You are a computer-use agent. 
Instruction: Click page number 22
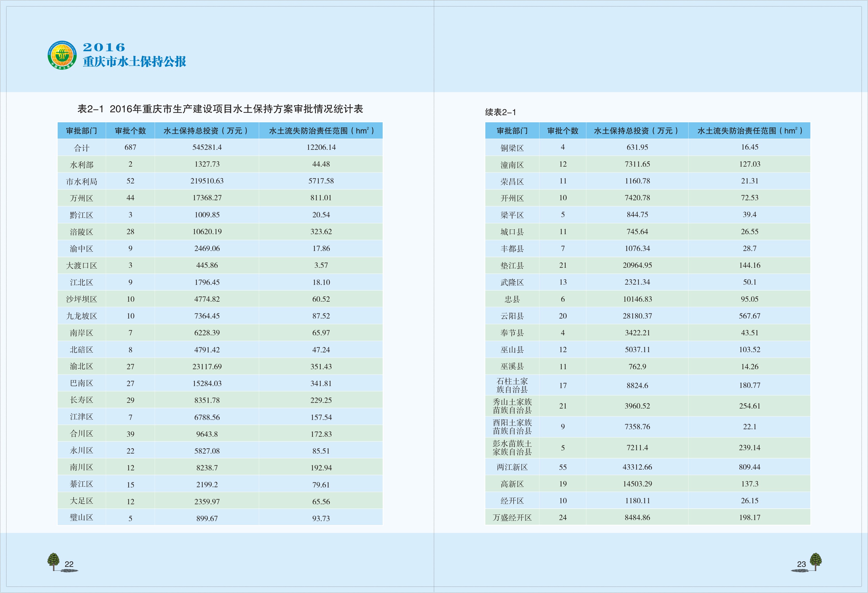pyautogui.click(x=69, y=564)
